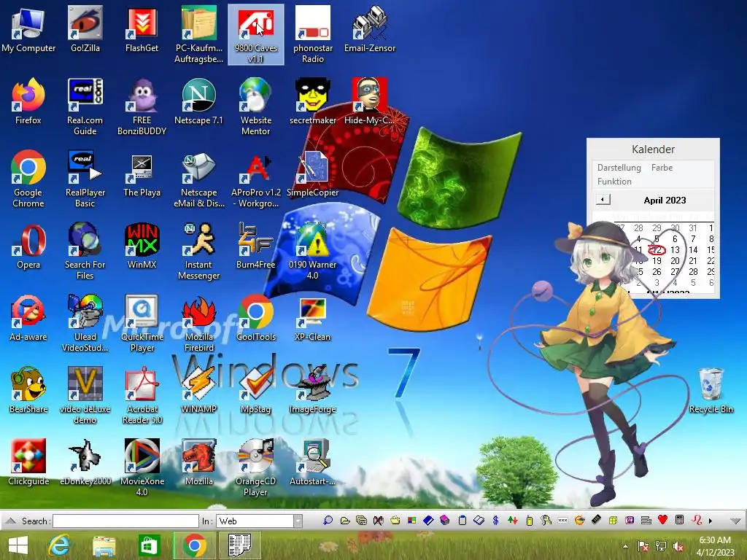Image resolution: width=747 pixels, height=560 pixels.
Task: Open the 9800 Caves v1.1 desktop shortcut
Action: (256, 34)
